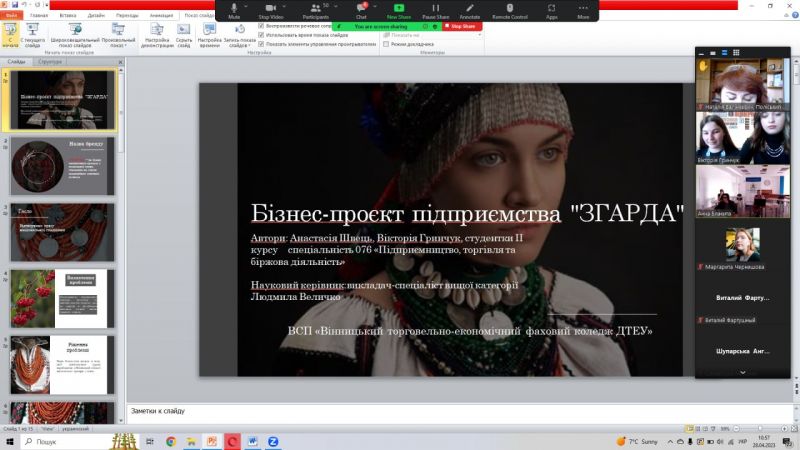
Task: Open the Custom Slide Show dropdown (Произвольный показ)
Action: pos(118,35)
